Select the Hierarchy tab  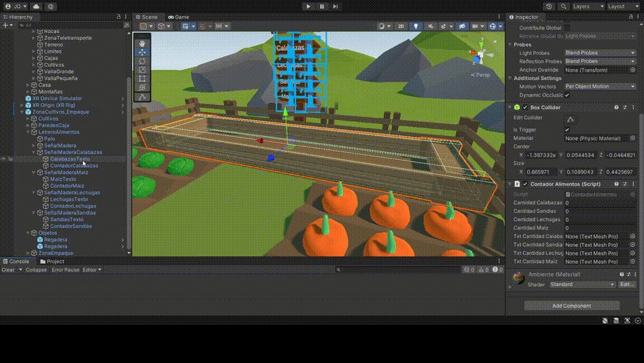point(17,17)
